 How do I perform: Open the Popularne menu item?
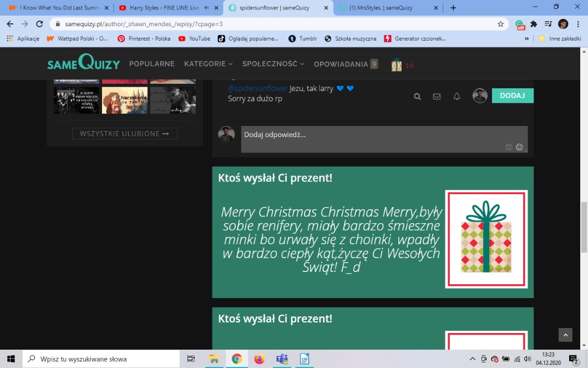coord(151,64)
